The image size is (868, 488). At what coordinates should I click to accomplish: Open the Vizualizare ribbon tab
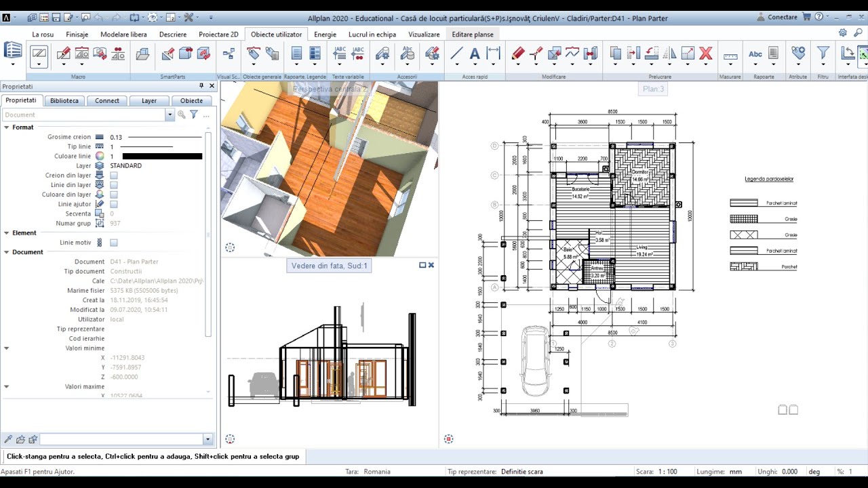(x=424, y=34)
